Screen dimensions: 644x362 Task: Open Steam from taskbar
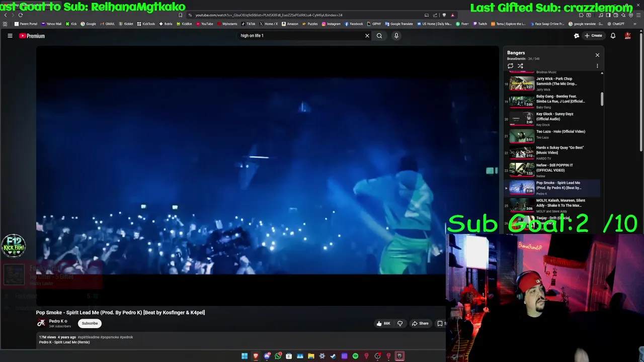(333, 356)
